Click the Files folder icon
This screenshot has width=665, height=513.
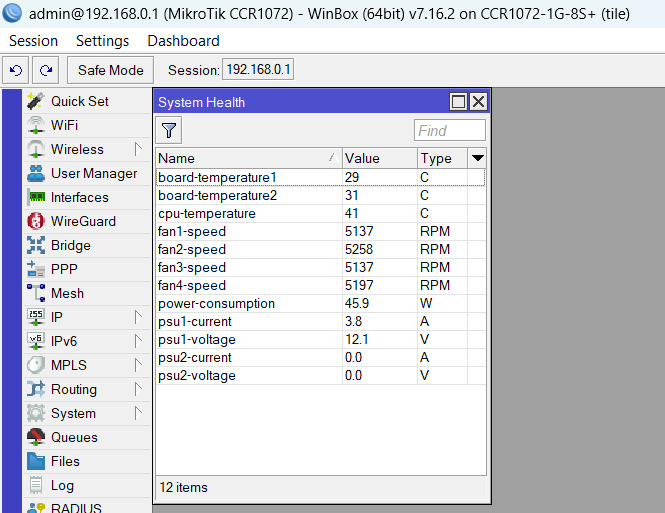(x=36, y=461)
